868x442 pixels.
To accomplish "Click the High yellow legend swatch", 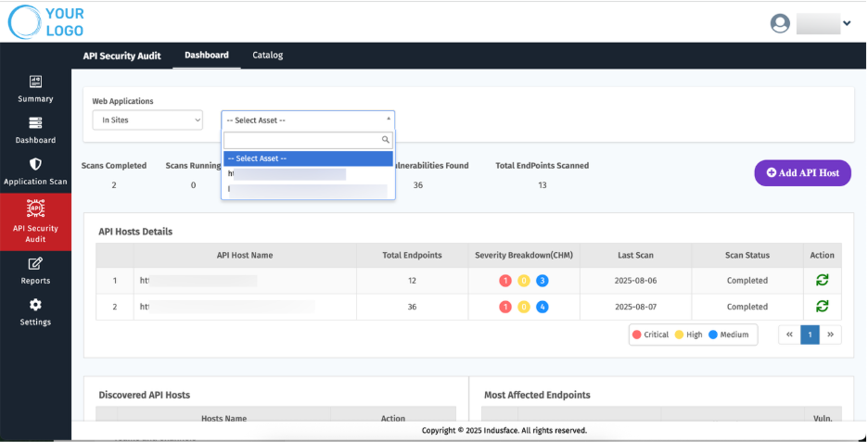I will [x=679, y=335].
